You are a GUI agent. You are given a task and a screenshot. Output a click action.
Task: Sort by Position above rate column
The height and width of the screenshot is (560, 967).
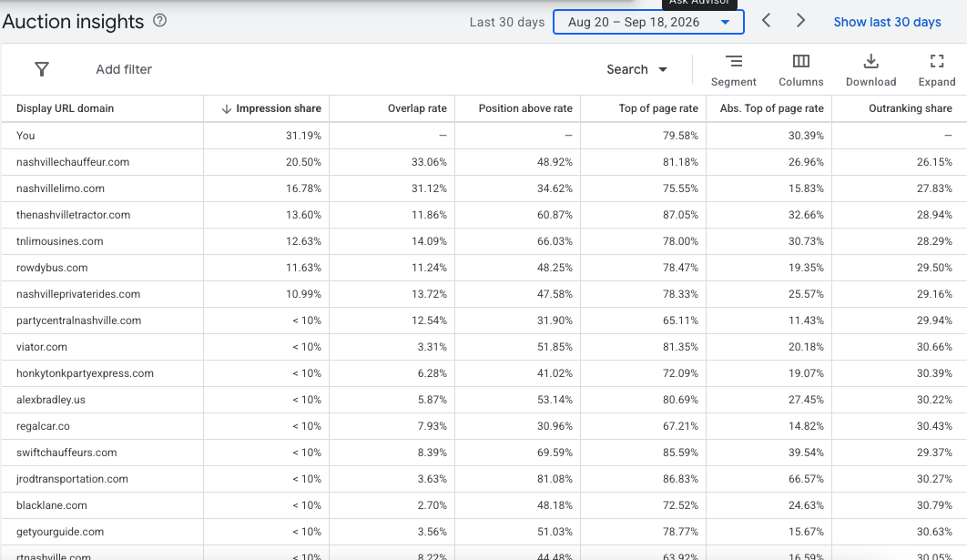(525, 108)
